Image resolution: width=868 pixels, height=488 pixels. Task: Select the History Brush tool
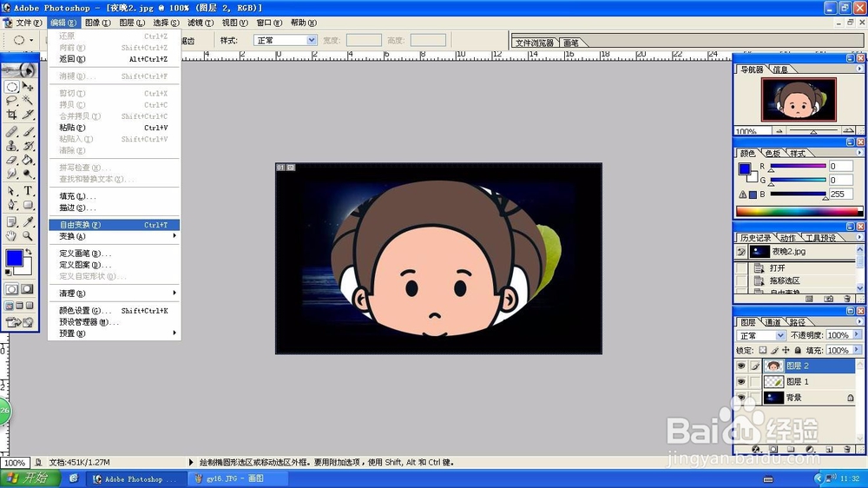(x=28, y=146)
